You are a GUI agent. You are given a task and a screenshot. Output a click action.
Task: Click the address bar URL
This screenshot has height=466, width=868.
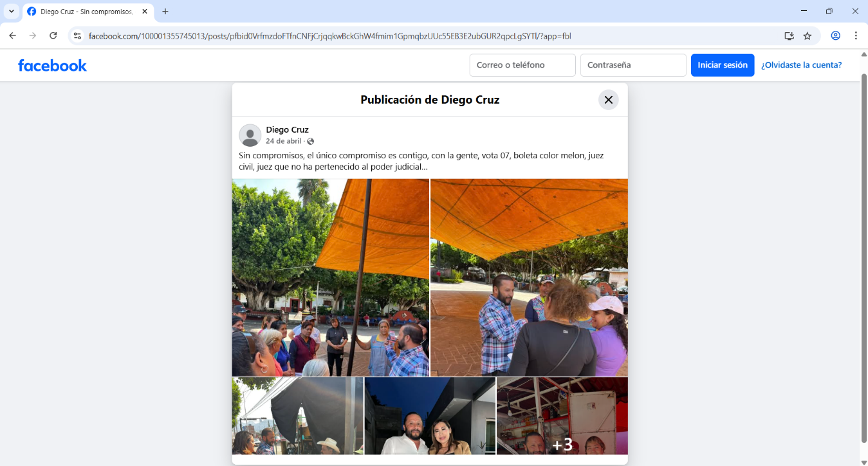coord(329,36)
